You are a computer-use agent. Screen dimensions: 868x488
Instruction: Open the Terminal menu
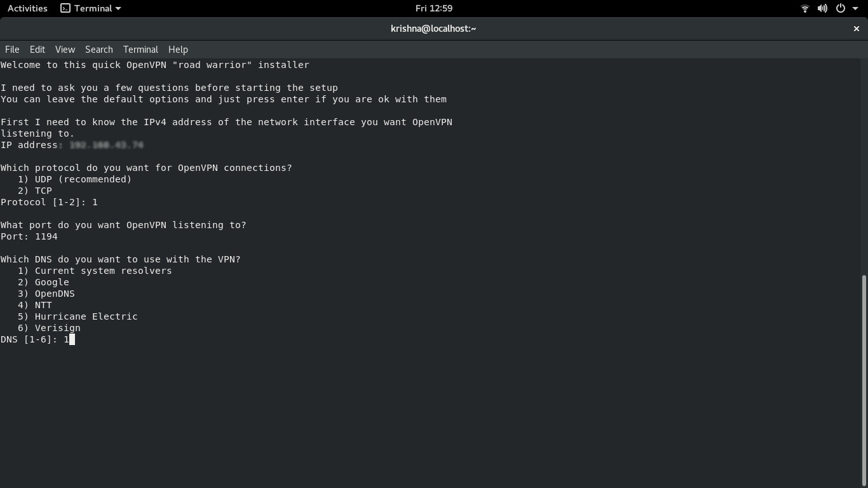[140, 49]
